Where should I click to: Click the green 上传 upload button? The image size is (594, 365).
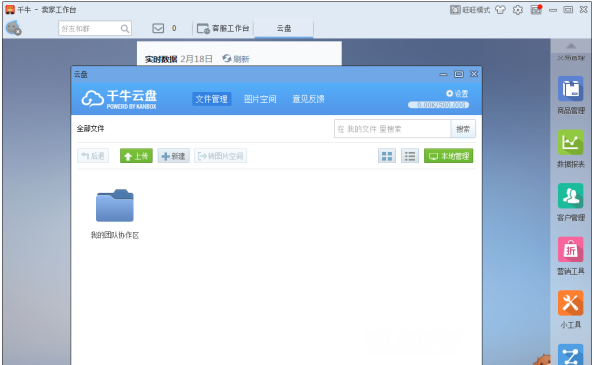pos(136,156)
